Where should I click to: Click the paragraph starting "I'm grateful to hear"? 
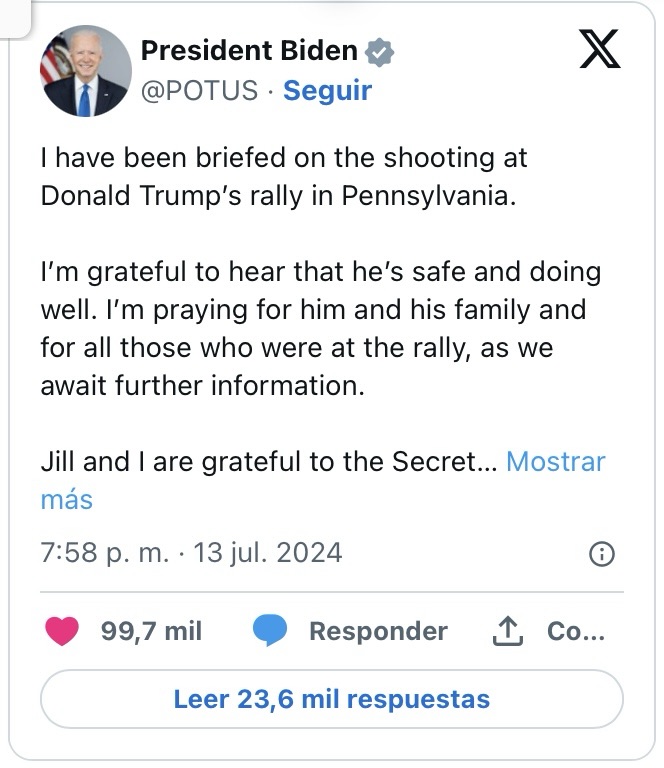320,328
